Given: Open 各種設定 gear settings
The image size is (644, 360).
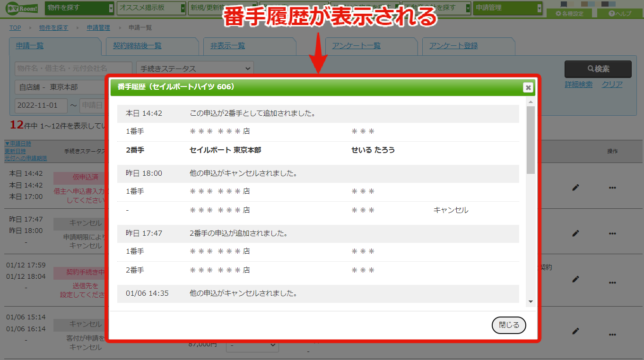Looking at the screenshot, I should [569, 14].
